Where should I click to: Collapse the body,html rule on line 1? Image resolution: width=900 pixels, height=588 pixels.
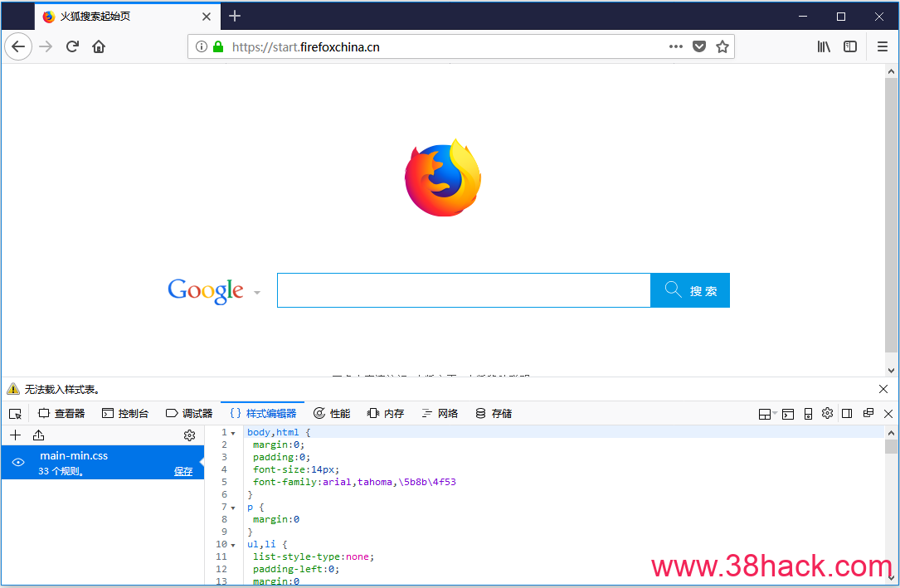point(233,433)
